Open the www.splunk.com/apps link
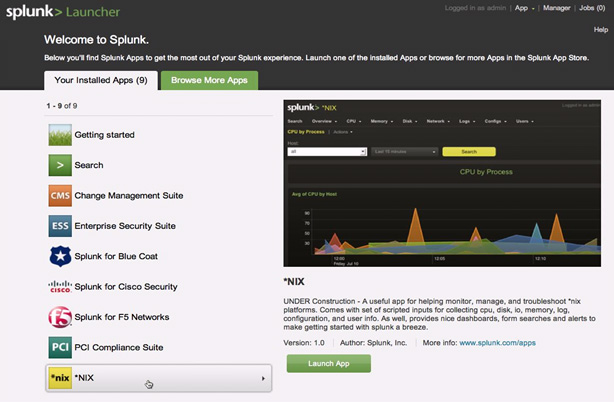 coord(497,343)
